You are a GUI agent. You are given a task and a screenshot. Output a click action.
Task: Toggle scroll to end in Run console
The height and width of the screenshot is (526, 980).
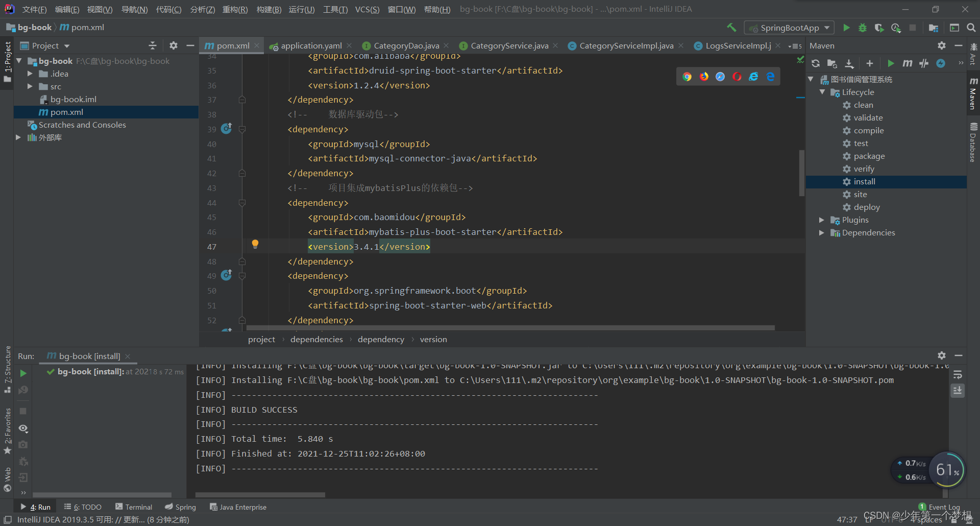coord(958,391)
